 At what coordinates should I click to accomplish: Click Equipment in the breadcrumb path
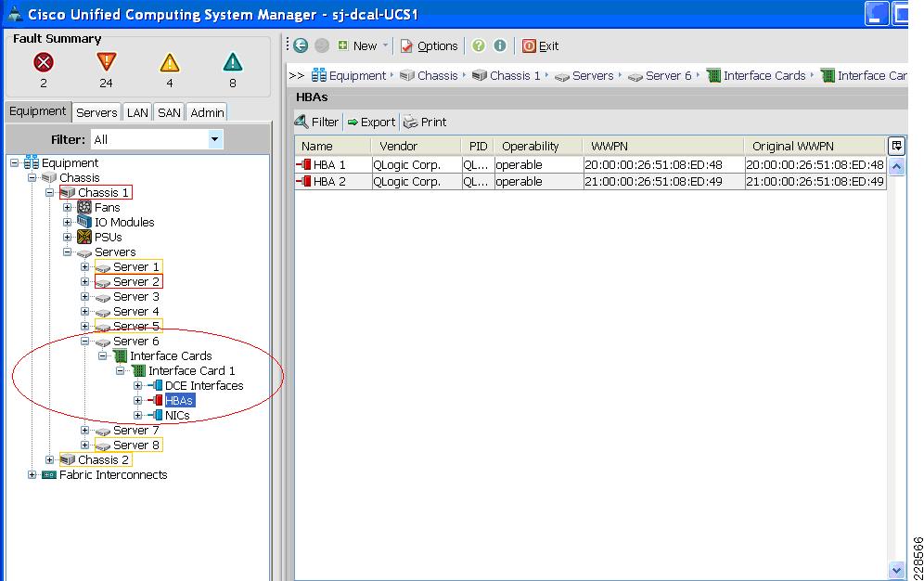point(356,75)
